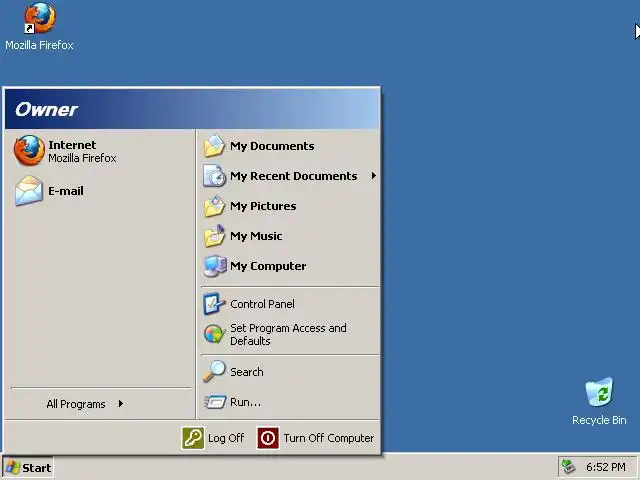
Task: Select the Run... text entry
Action: point(245,402)
